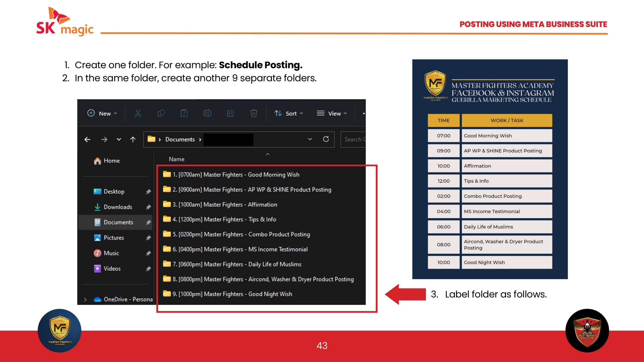644x362 pixels.
Task: Click the Refresh icon beside address bar
Action: click(x=326, y=139)
